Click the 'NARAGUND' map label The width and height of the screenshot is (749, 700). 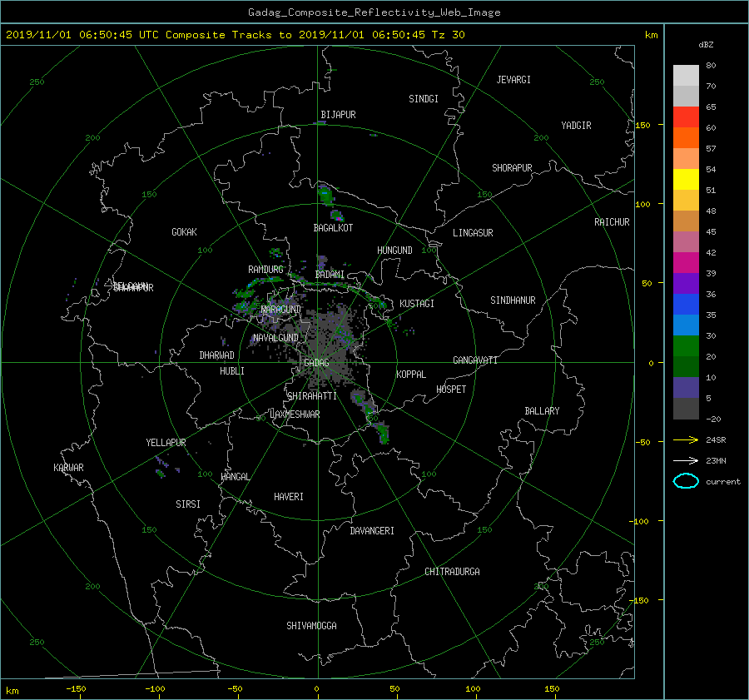tap(281, 310)
